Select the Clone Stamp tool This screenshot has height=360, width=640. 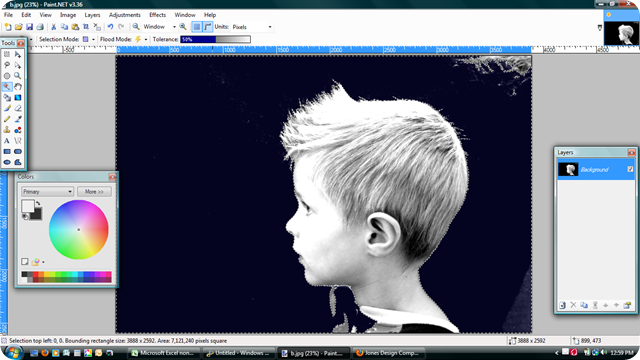[7, 130]
